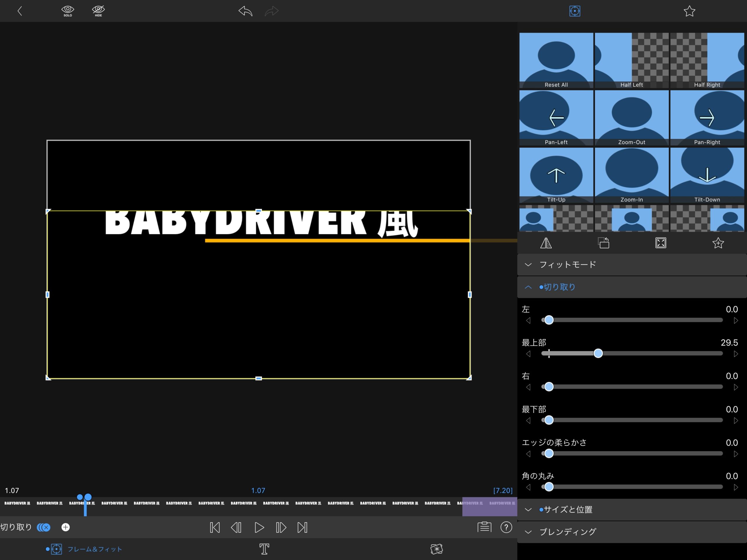Click the 最下部 slider handle

tap(549, 420)
